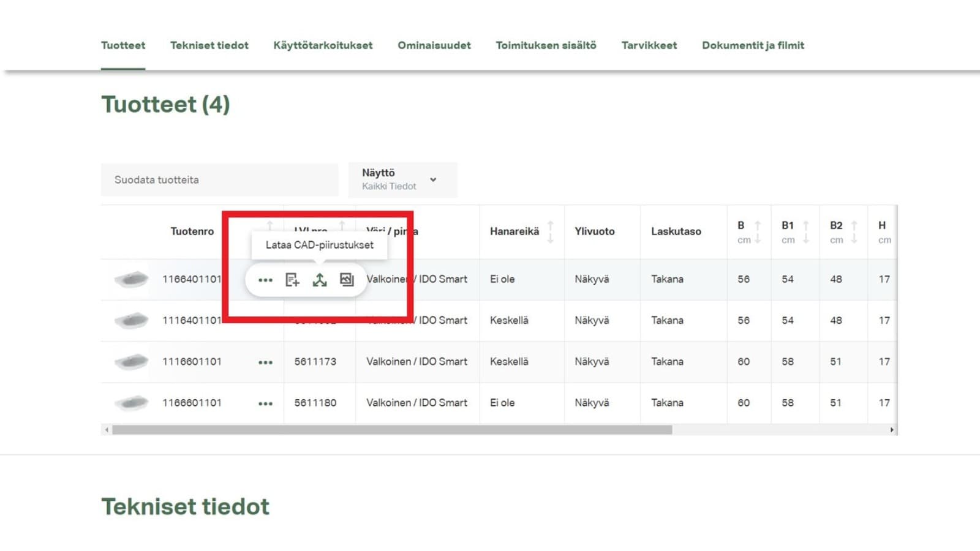This screenshot has width=980, height=551.
Task: Toggle descending sort on the B1 column
Action: [806, 240]
